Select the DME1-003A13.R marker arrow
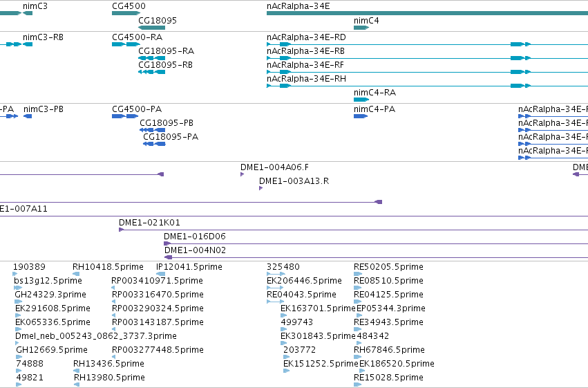The image size is (588, 388). [260, 188]
